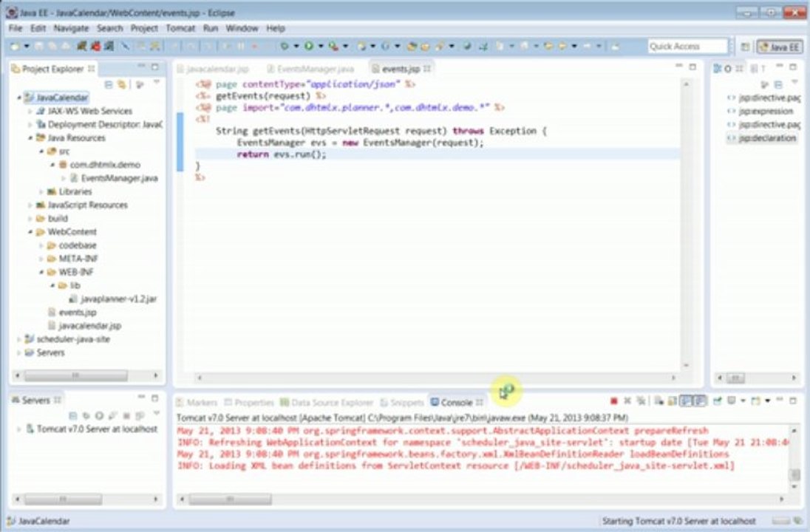
Task: Toggle Pin Console button
Action: pos(718,400)
